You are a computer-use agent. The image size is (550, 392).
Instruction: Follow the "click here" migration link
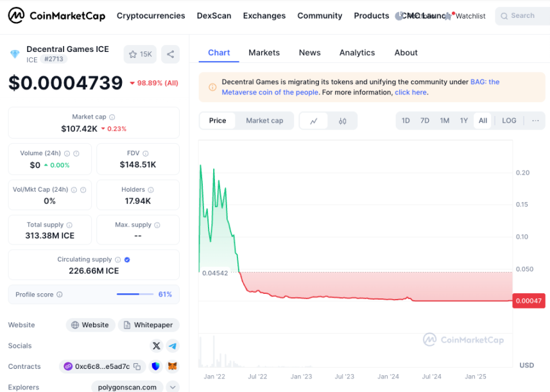click(411, 92)
